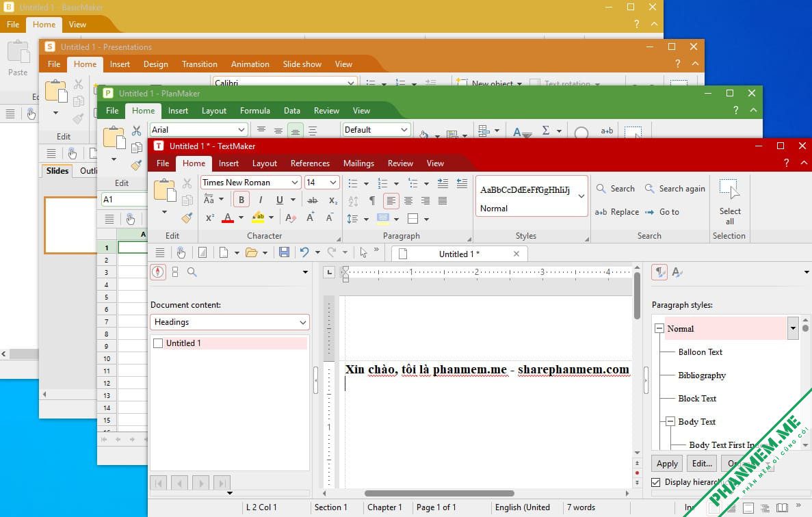Click the Go to button in TextMaker
812x517 pixels.
pos(662,212)
